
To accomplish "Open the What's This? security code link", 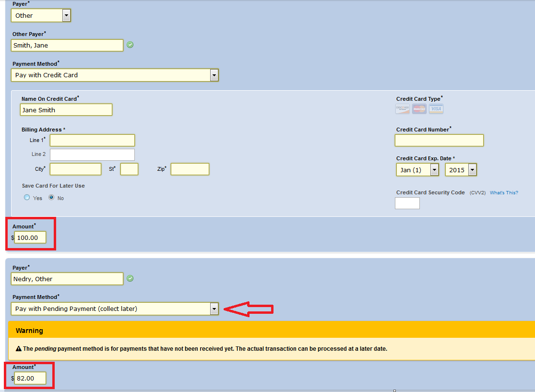I will [x=504, y=193].
